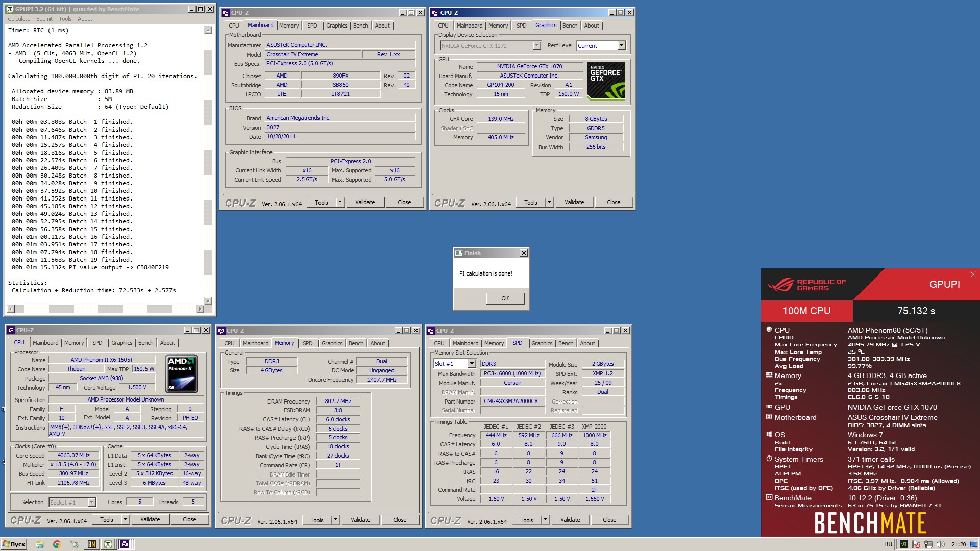Click the network tray icon
This screenshot has height=551, width=980.
tap(928, 544)
